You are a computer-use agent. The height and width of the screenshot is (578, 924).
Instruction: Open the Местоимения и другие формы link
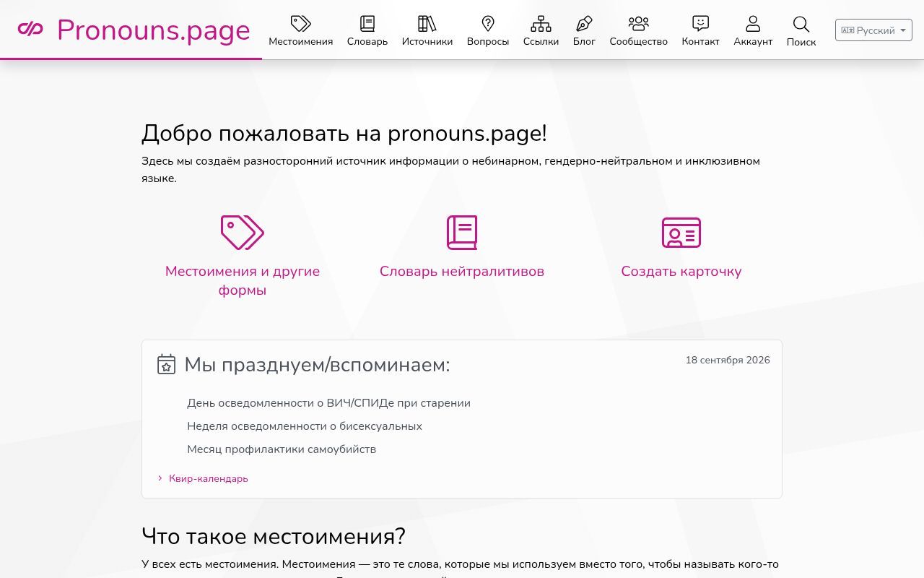(x=243, y=280)
